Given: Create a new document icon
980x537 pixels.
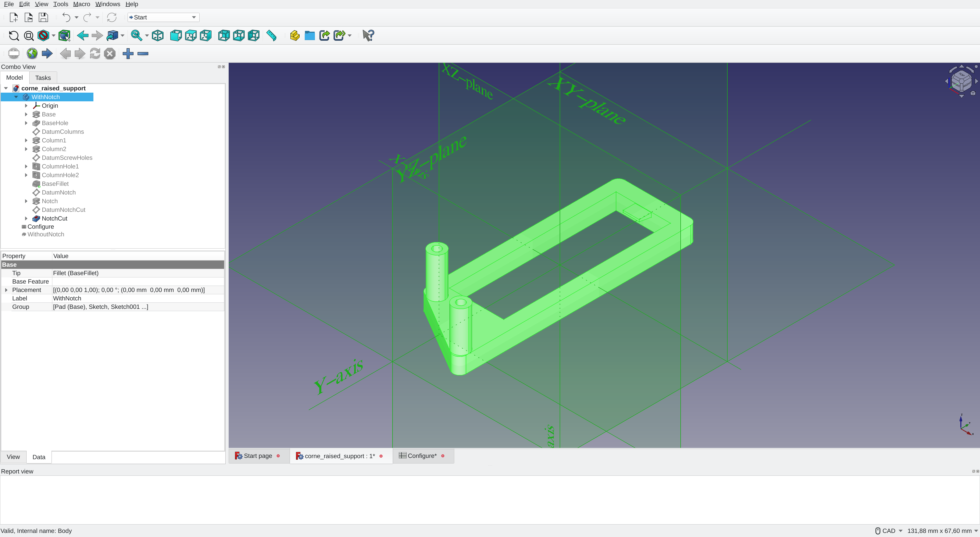Looking at the screenshot, I should [x=14, y=18].
